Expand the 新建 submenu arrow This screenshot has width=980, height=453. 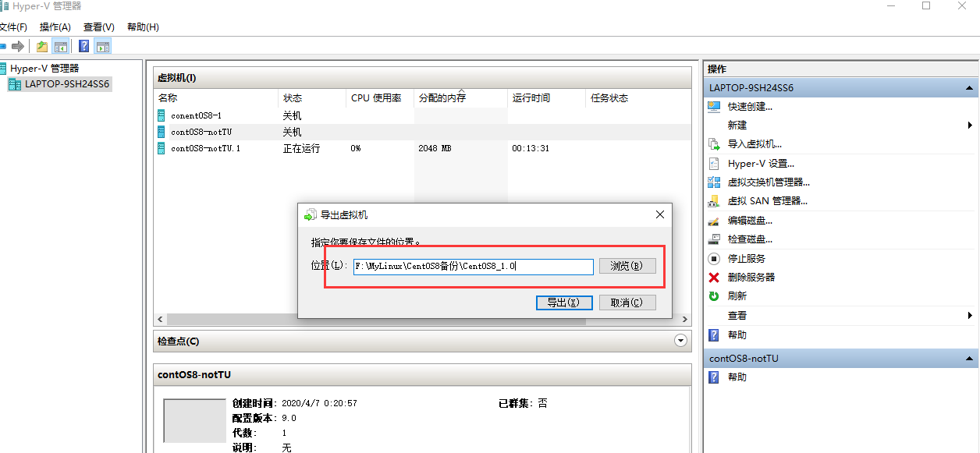pyautogui.click(x=970, y=126)
